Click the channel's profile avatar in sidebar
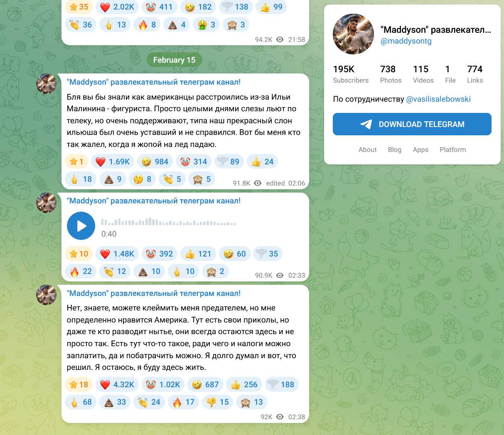Viewport: 504px width, 435px height. (x=353, y=34)
